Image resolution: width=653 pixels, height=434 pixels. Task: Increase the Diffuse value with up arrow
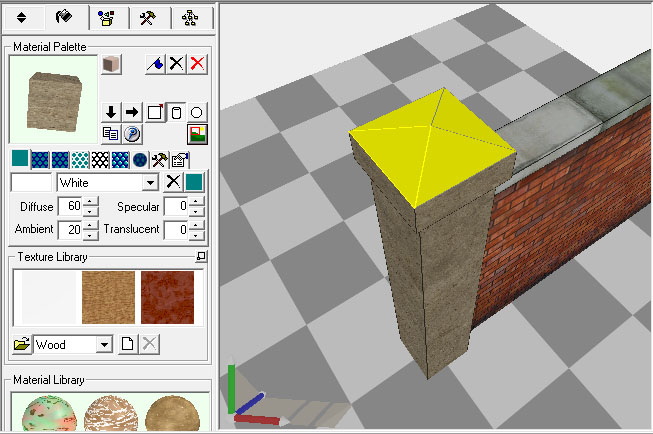click(x=91, y=202)
